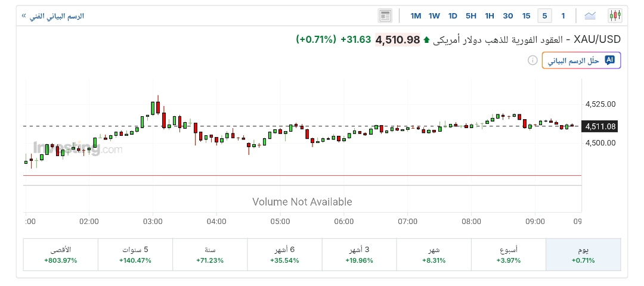Click the 4,511.08 current price label on axis
The image size is (644, 286).
pos(600,126)
